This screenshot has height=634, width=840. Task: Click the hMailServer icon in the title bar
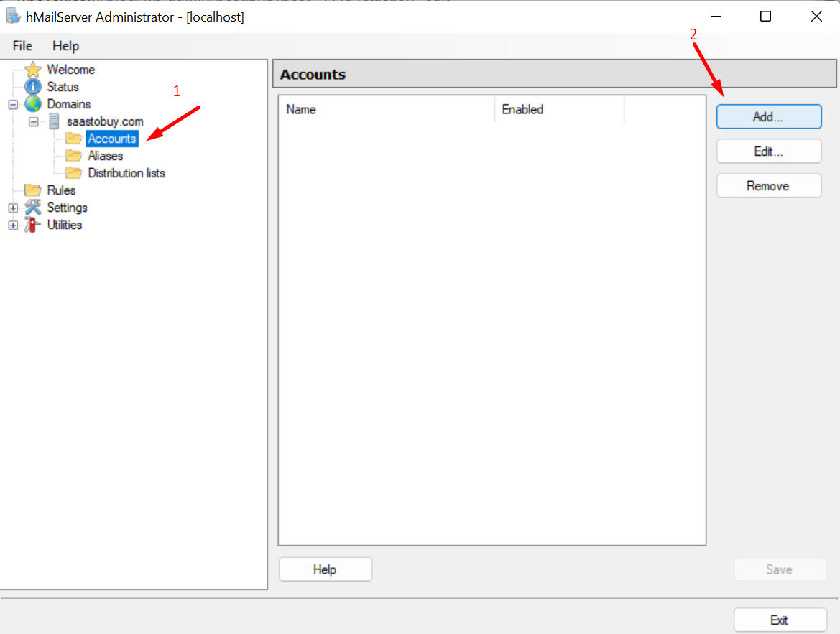(13, 16)
